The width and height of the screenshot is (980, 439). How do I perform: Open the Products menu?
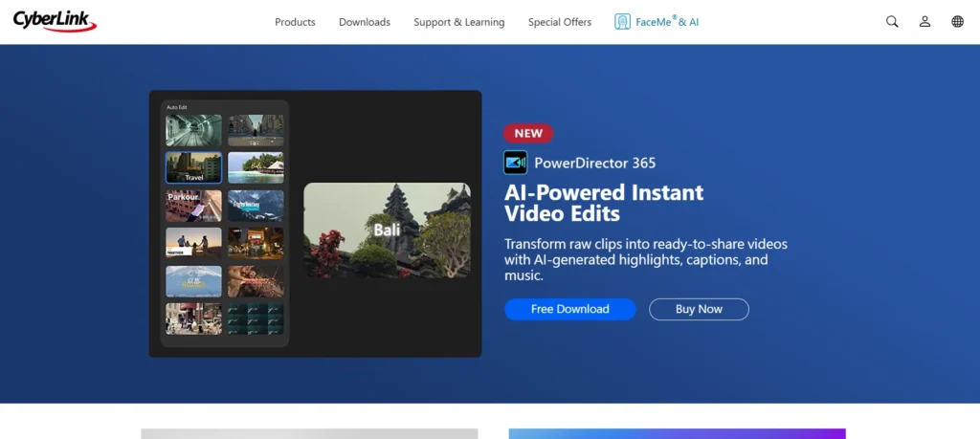(295, 22)
